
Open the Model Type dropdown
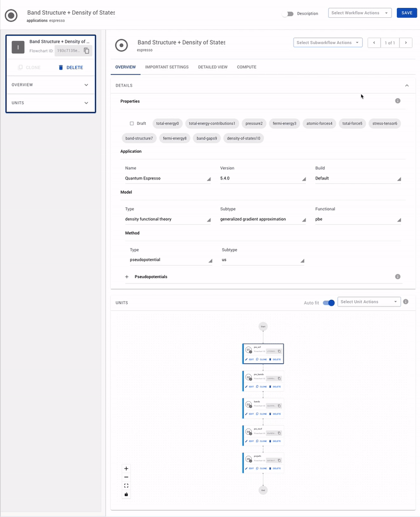point(168,219)
